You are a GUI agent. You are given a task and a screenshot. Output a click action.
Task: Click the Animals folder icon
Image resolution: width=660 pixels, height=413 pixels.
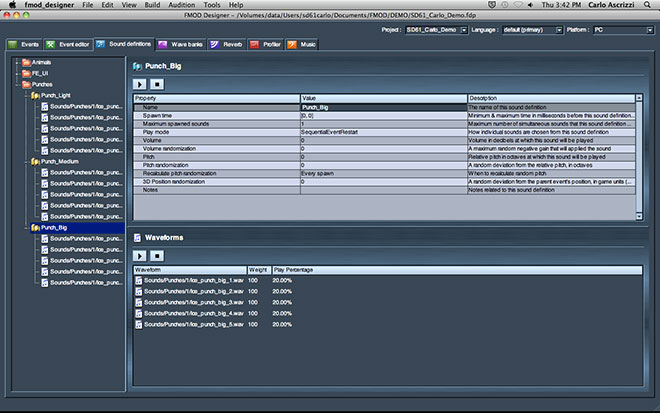27,62
